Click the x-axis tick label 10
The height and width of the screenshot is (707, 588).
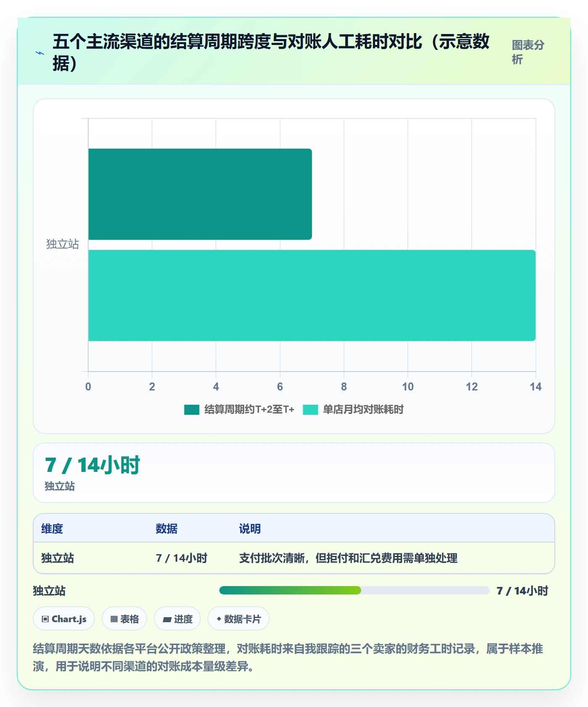coord(408,387)
